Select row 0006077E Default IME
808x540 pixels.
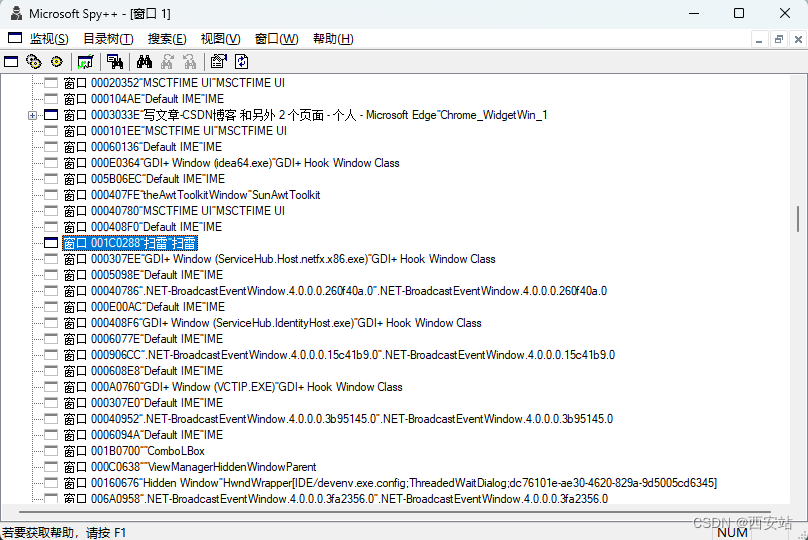click(x=143, y=339)
